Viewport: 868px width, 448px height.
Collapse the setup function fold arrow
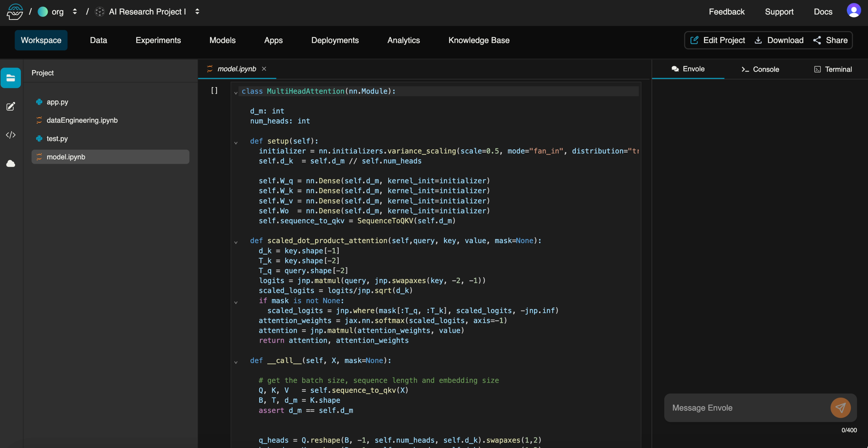pyautogui.click(x=236, y=143)
